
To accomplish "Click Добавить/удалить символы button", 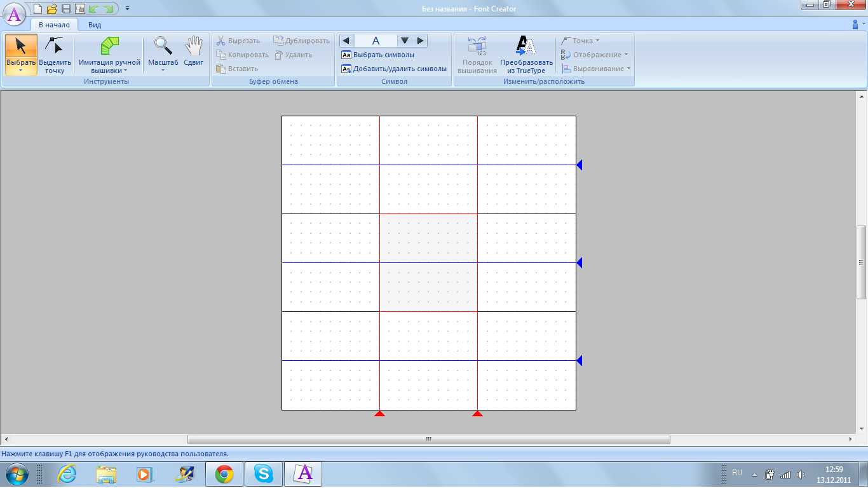I will (x=394, y=69).
